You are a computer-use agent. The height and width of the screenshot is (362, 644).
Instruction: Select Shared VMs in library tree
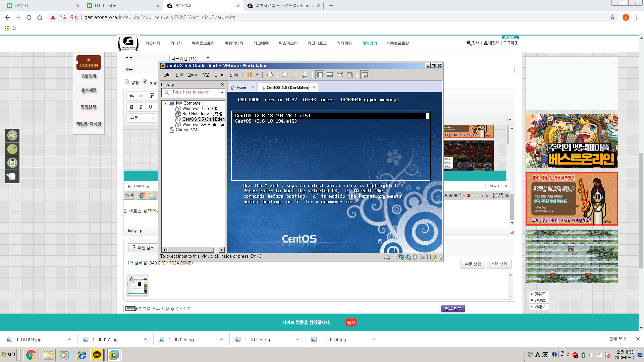point(187,130)
